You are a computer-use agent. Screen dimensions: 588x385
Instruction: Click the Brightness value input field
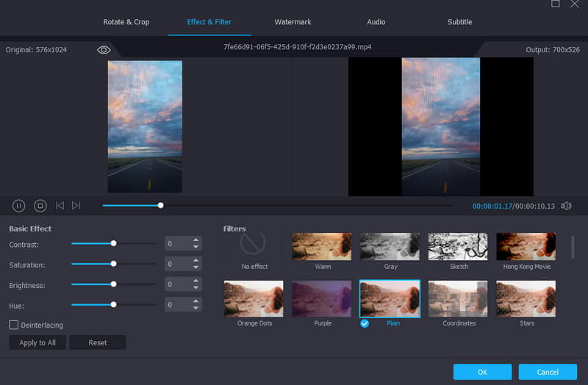(177, 284)
